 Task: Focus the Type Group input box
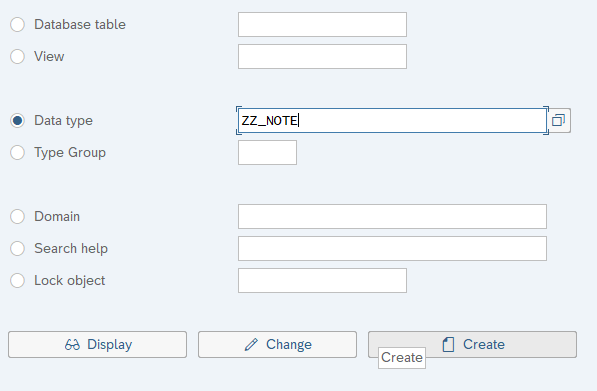[x=267, y=152]
